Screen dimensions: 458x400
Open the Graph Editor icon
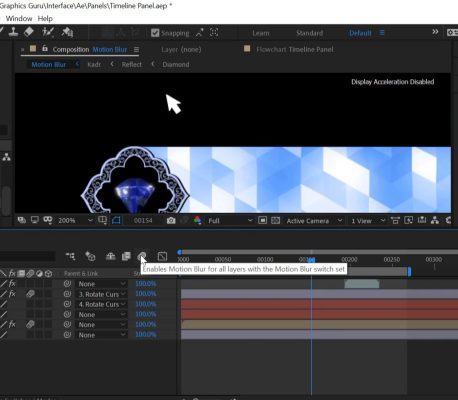tap(162, 256)
